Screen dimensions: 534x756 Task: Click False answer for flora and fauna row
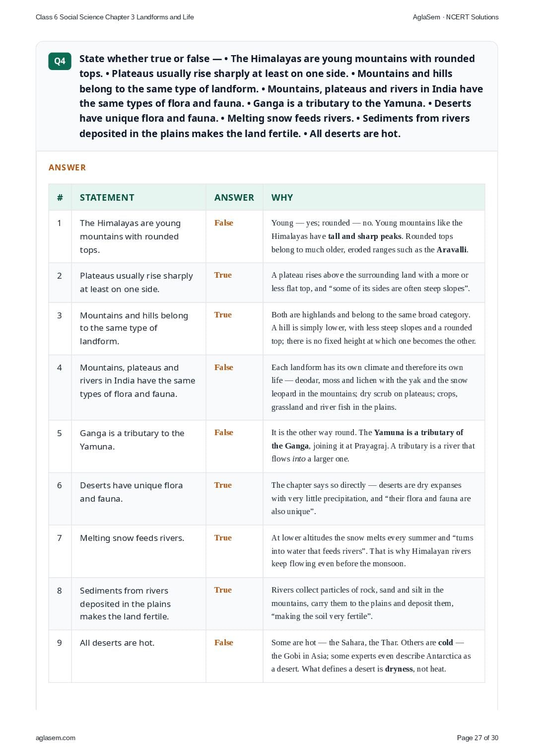[x=224, y=367]
